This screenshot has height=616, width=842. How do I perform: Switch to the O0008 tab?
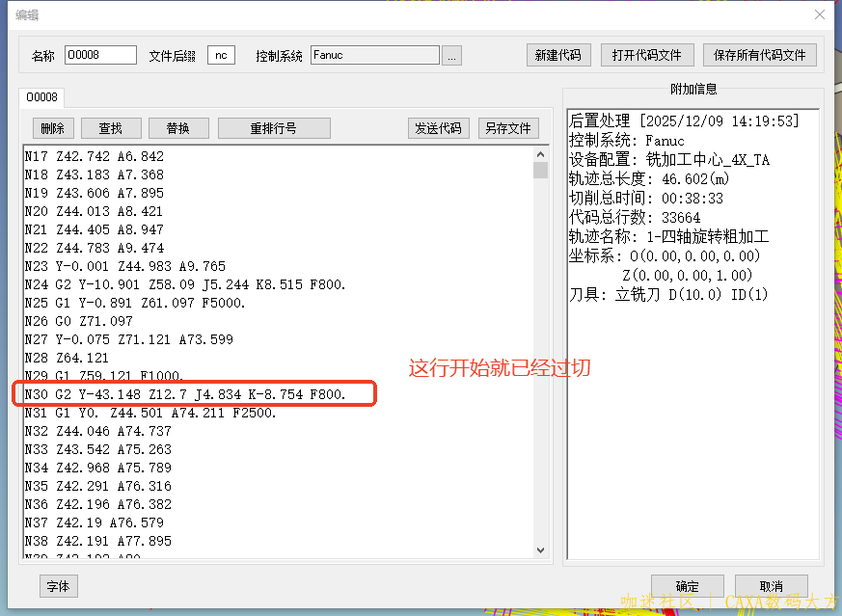click(x=41, y=96)
